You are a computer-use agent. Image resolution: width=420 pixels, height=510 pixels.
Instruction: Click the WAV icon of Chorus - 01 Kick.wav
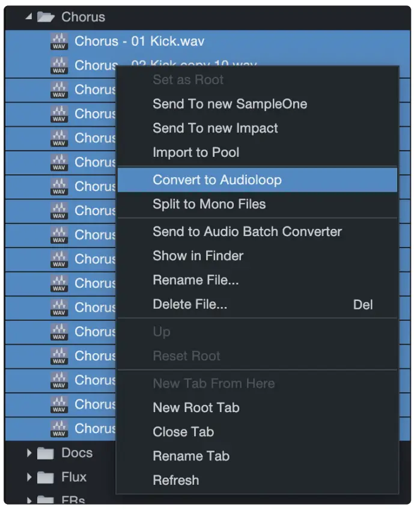(x=59, y=42)
